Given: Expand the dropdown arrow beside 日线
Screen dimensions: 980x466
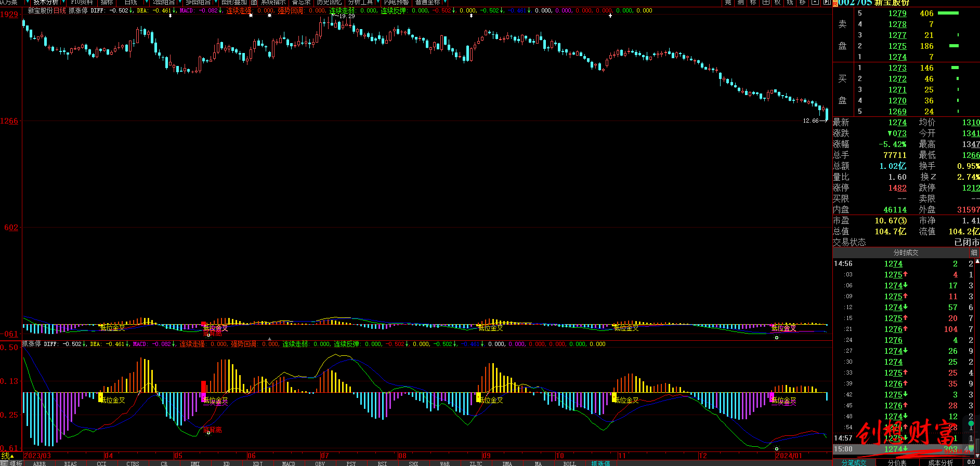Looking at the screenshot, I should coord(146,3).
